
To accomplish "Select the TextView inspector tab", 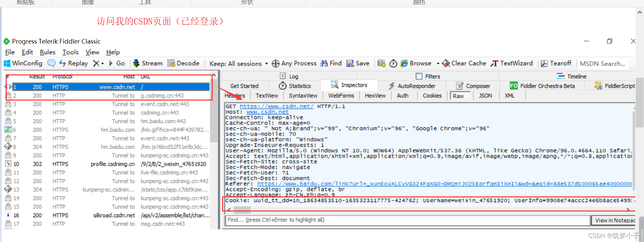I will [267, 96].
